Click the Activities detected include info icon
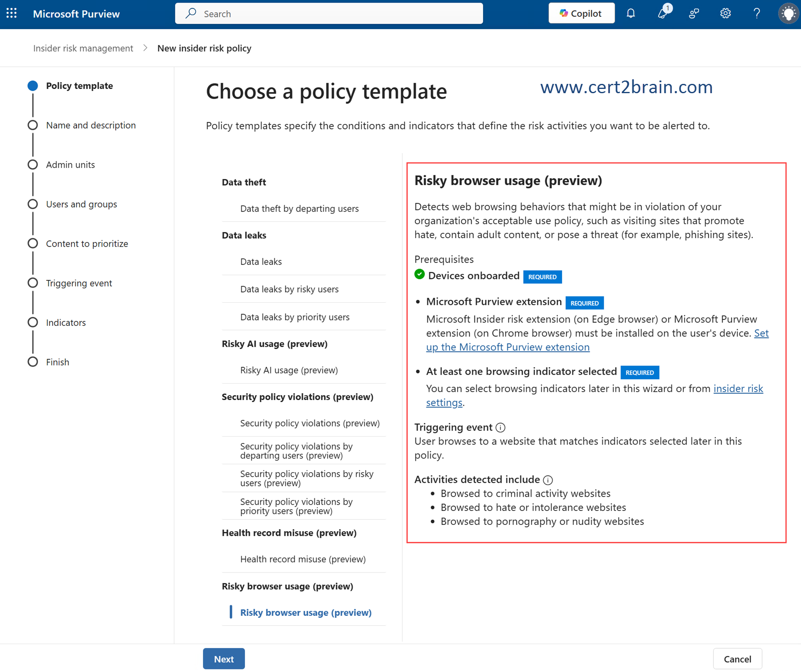 [548, 480]
